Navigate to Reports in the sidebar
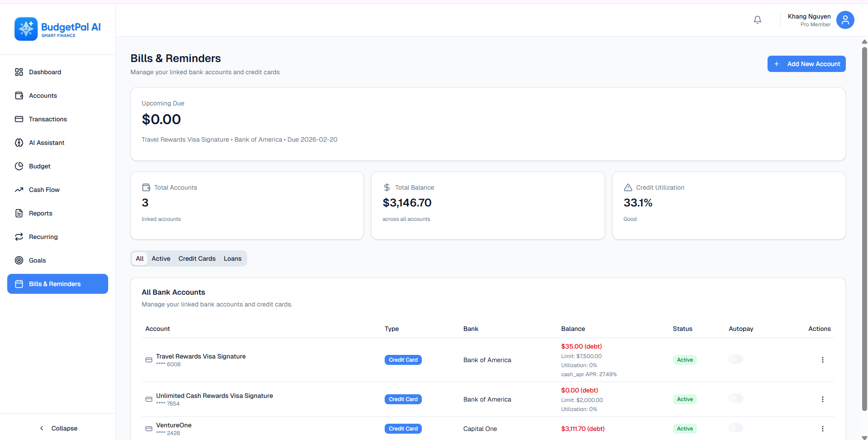The image size is (868, 440). [x=40, y=213]
